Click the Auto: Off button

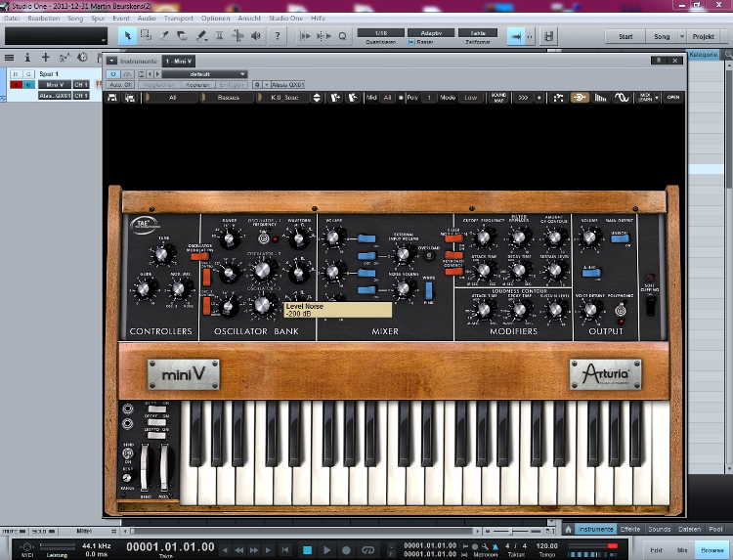120,85
